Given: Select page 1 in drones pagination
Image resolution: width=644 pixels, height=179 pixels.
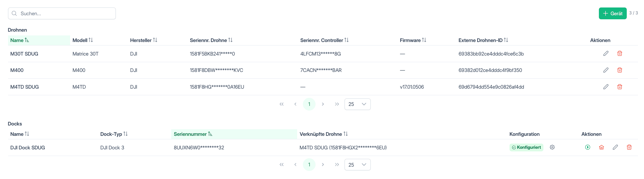Looking at the screenshot, I should 309,104.
